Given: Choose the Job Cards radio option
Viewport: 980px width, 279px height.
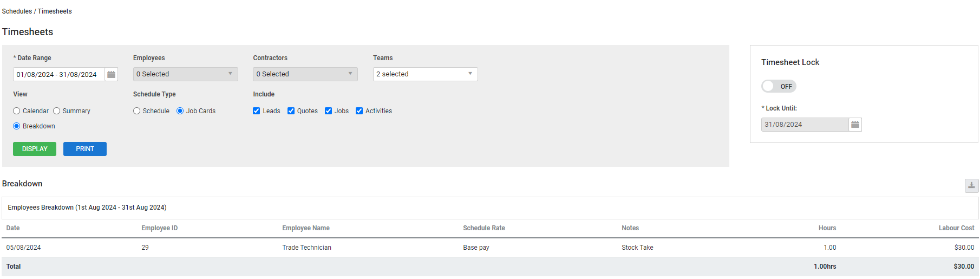Looking at the screenshot, I should click(180, 111).
